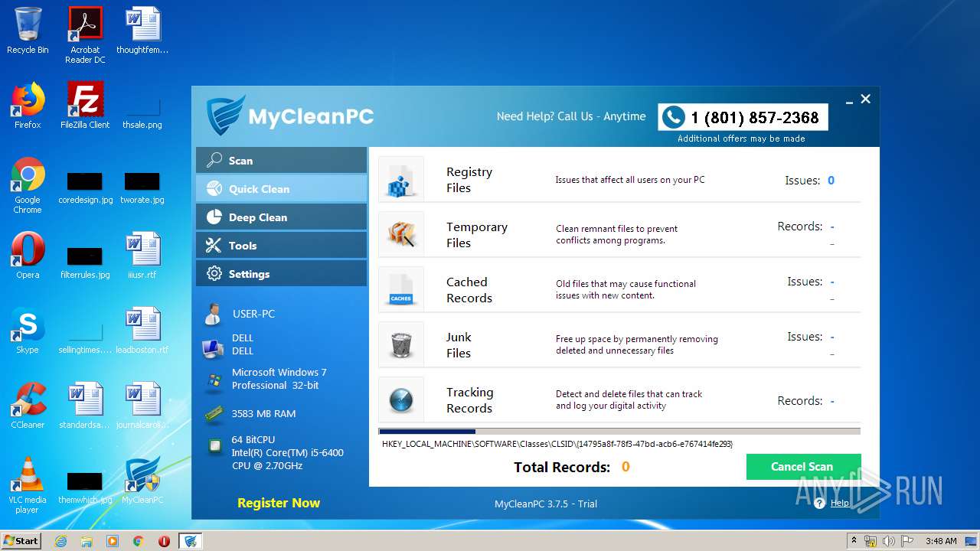The height and width of the screenshot is (551, 980).
Task: Open Firefox desktop shortcut
Action: pyautogui.click(x=28, y=106)
